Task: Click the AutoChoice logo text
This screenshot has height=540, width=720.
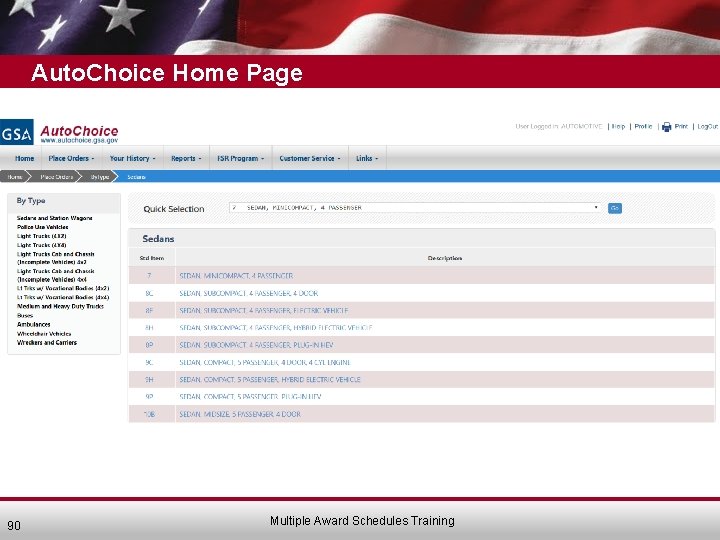Action: 79,131
